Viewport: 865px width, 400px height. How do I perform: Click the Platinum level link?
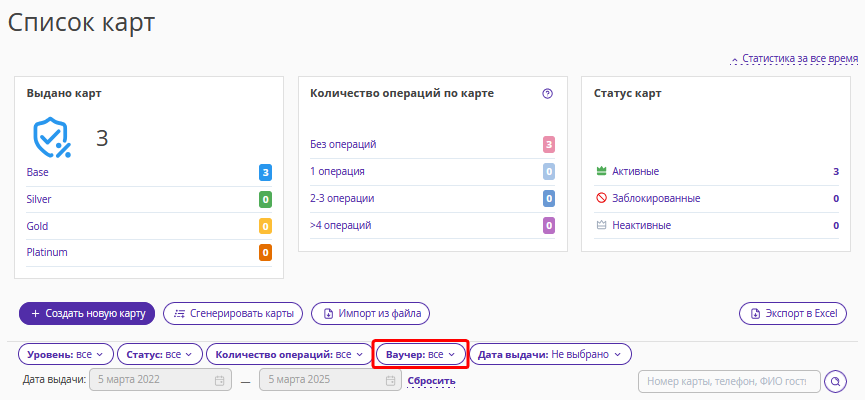(47, 252)
